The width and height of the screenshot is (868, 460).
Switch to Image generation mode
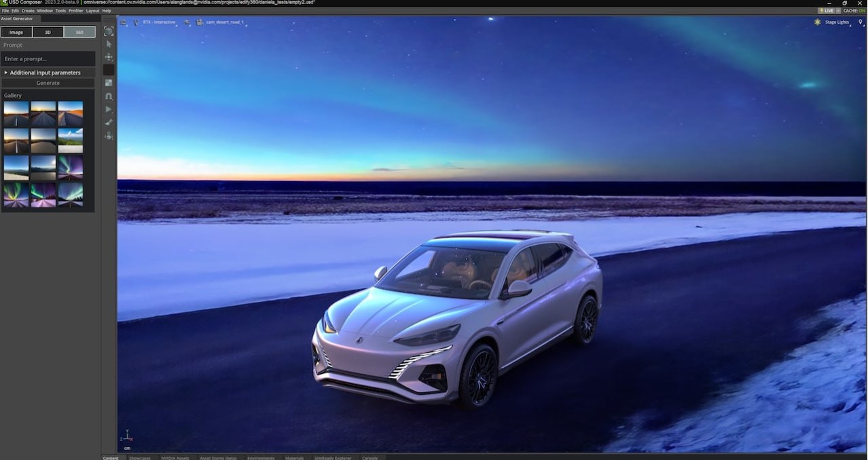(16, 32)
